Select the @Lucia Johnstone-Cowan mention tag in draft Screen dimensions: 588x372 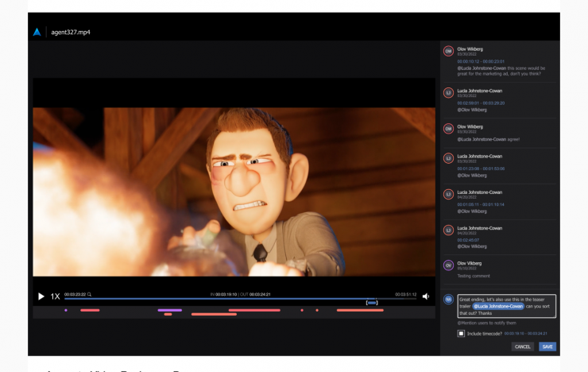point(498,306)
